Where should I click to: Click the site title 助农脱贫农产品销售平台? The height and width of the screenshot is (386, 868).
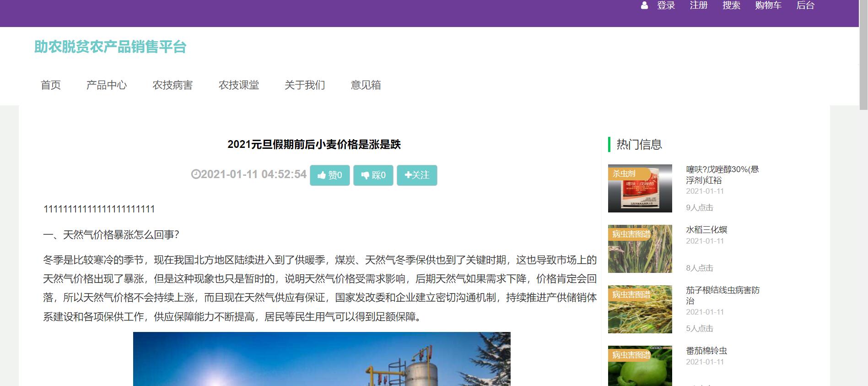point(110,47)
